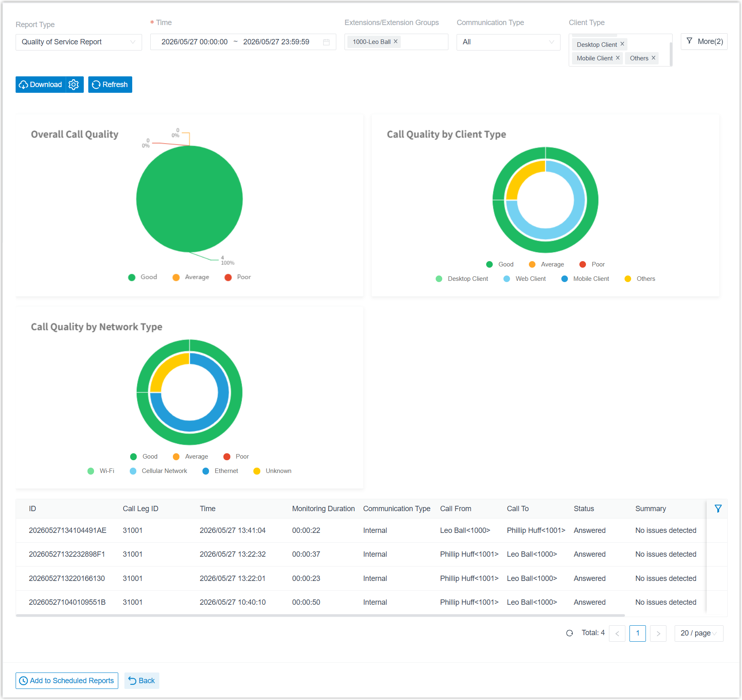Add to Scheduled Reports
The height and width of the screenshot is (700, 742).
tap(67, 681)
